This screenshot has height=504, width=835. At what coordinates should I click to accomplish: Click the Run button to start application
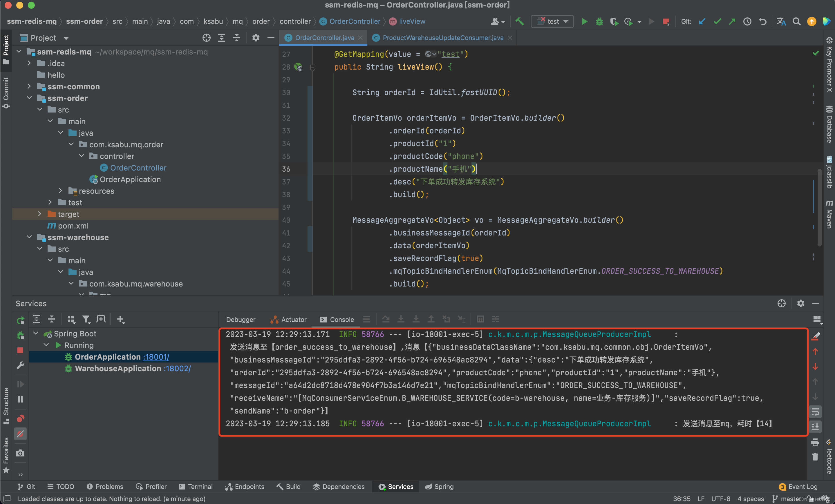click(x=583, y=21)
